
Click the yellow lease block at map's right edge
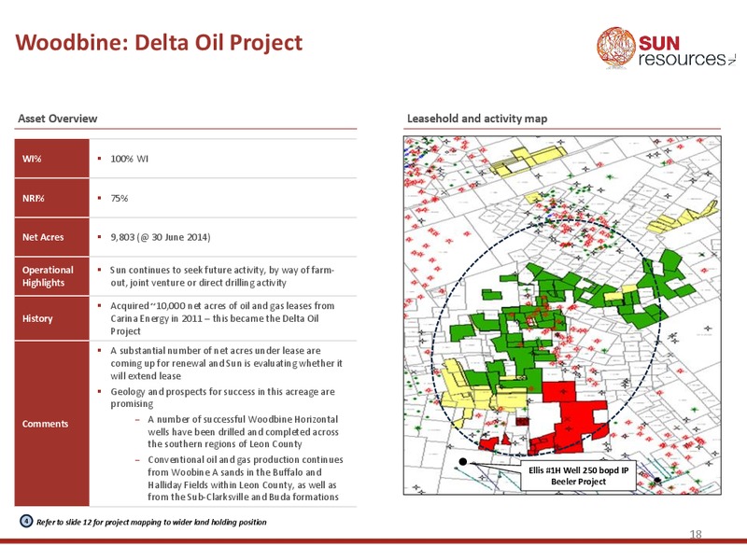(683, 217)
